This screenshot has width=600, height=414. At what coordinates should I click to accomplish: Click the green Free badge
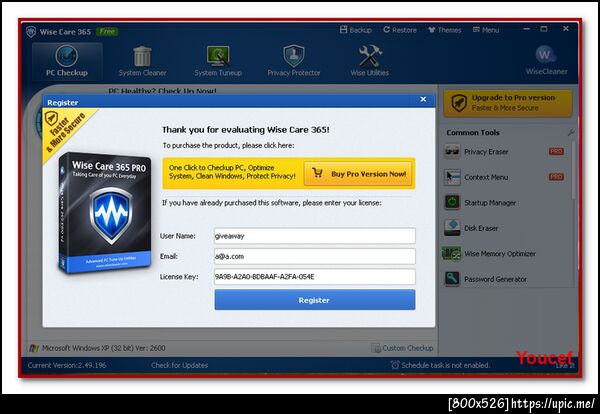[107, 31]
